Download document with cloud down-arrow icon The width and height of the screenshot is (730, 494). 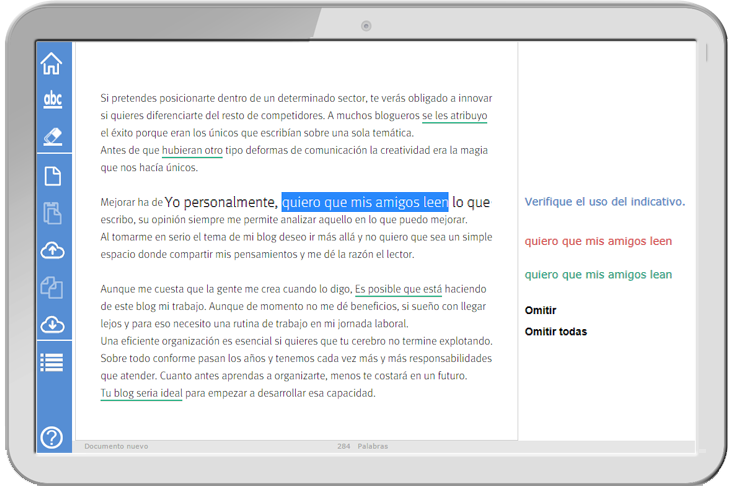point(52,325)
